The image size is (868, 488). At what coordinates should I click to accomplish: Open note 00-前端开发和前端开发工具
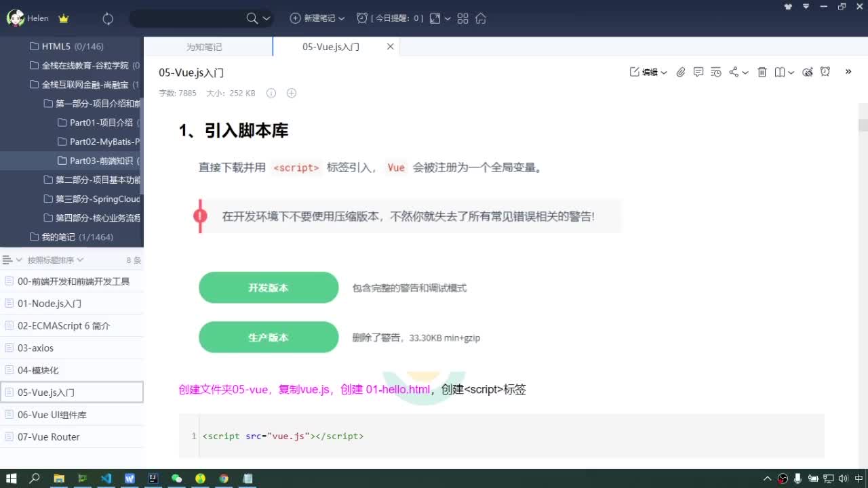click(72, 281)
